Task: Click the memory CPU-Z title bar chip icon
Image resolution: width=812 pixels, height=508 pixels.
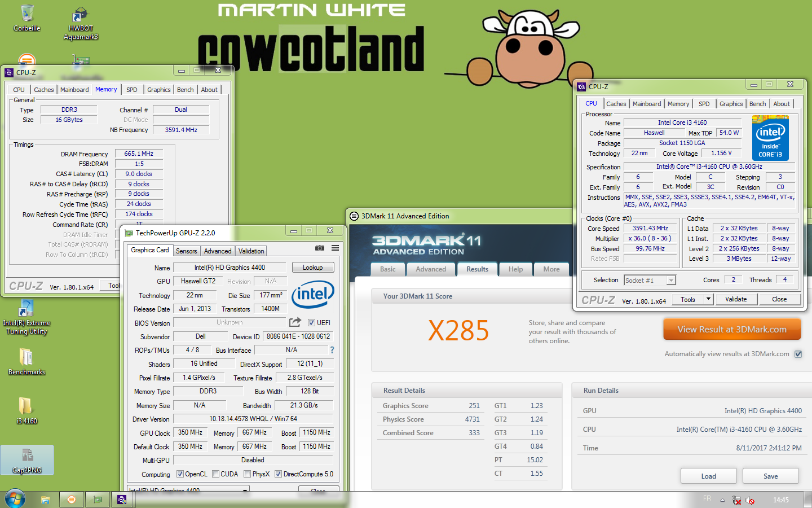Action: click(9, 72)
